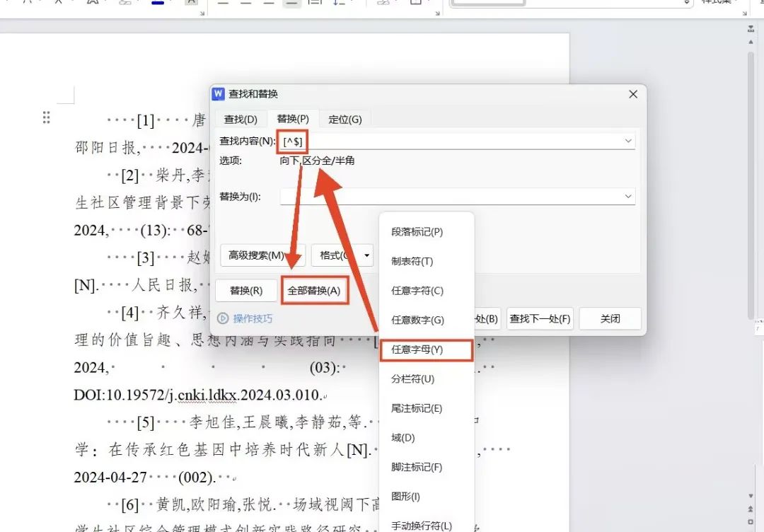Click the text (03): in document
This screenshot has width=764, height=532.
pos(325,367)
